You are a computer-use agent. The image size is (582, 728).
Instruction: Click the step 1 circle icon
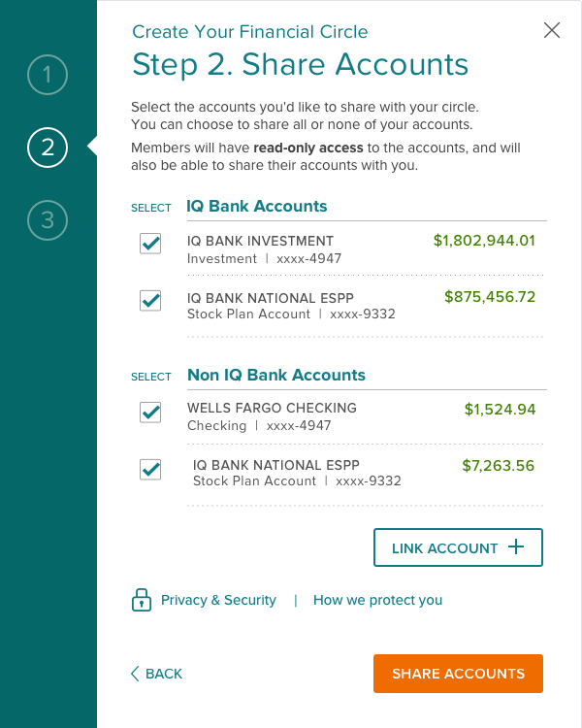pos(48,75)
